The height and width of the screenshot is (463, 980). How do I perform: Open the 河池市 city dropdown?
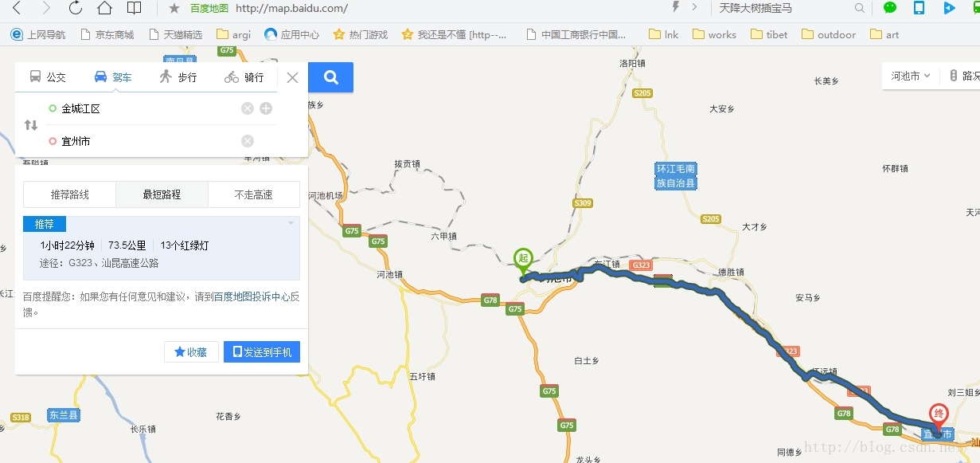[911, 77]
